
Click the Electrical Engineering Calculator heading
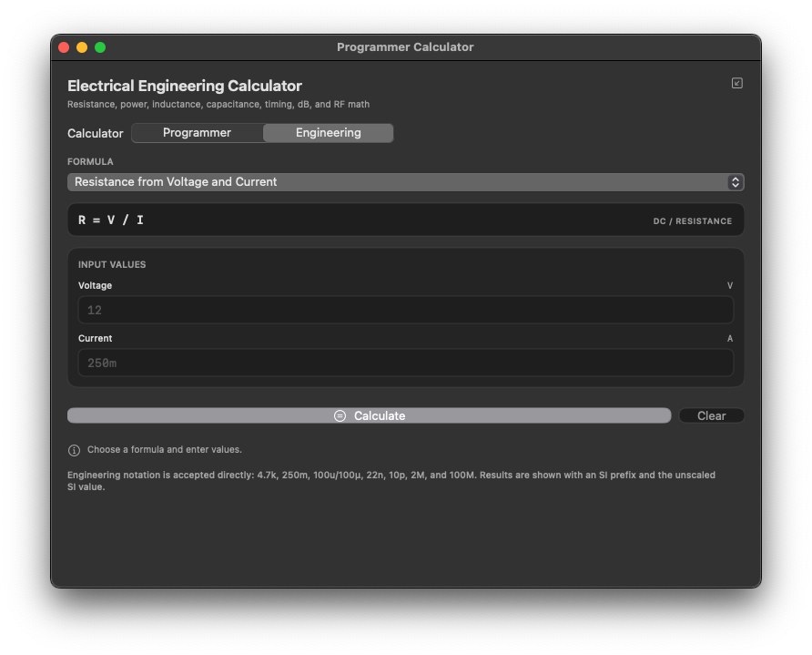[185, 86]
